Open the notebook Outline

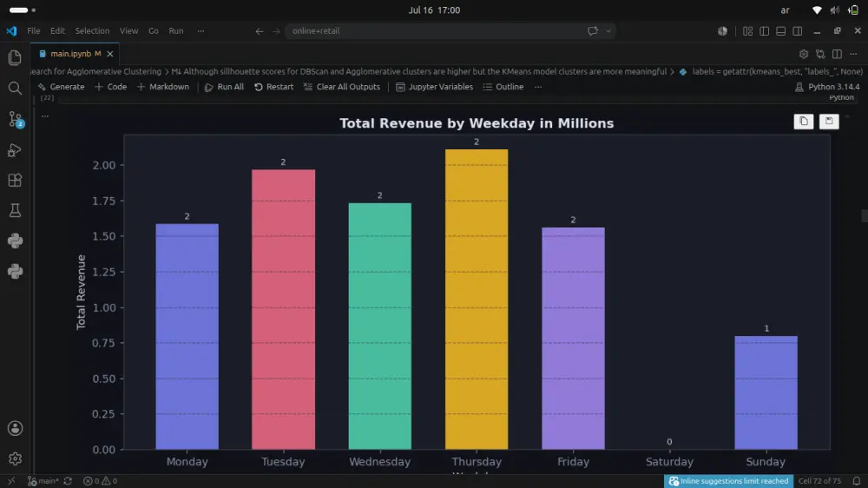(503, 87)
